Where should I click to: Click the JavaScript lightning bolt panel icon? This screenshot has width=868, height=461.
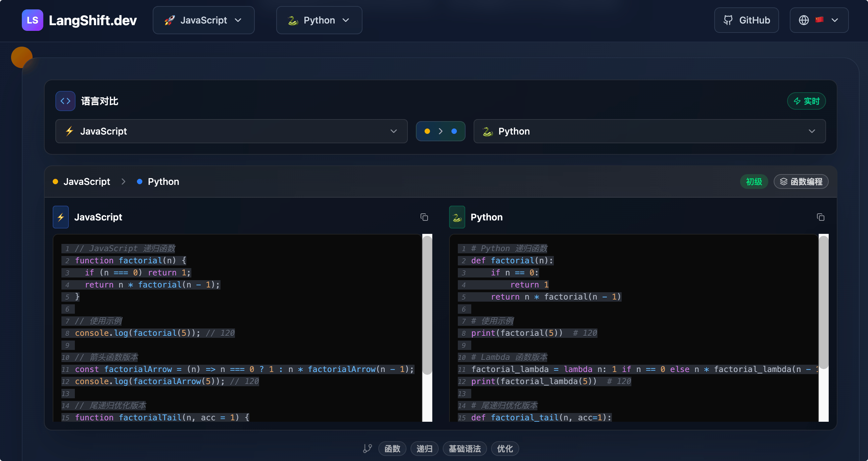pyautogui.click(x=61, y=217)
